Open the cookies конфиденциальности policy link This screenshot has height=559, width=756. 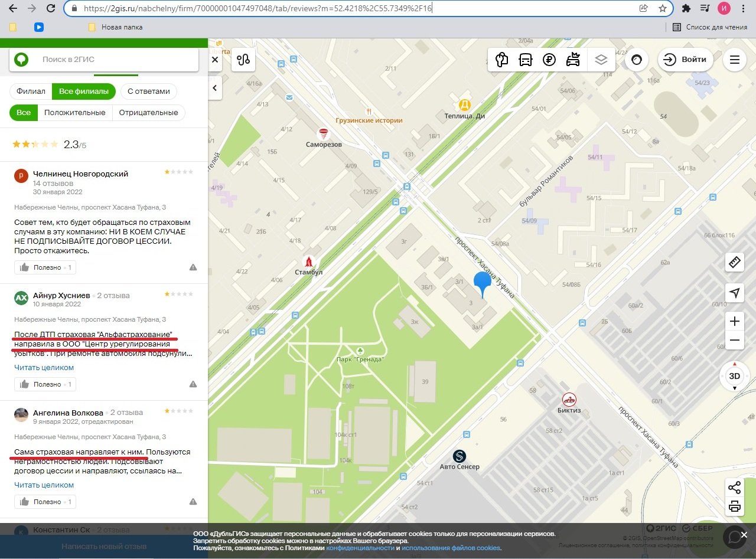click(360, 548)
